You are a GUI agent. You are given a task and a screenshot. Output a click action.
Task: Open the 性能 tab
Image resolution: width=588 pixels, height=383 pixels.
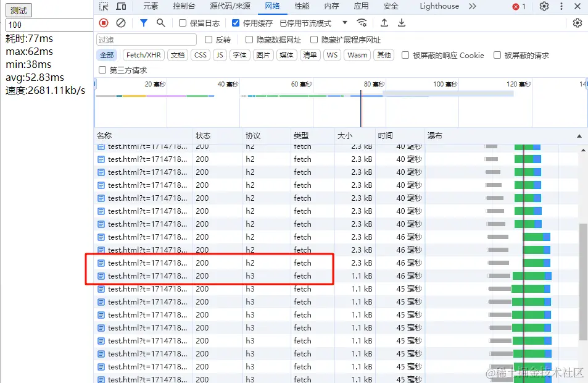(x=302, y=6)
